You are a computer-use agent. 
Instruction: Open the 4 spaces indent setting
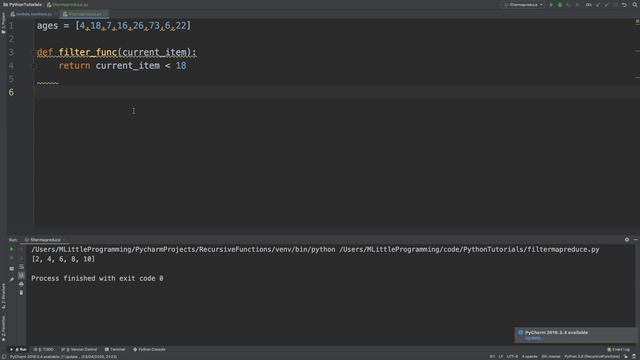coord(529,357)
